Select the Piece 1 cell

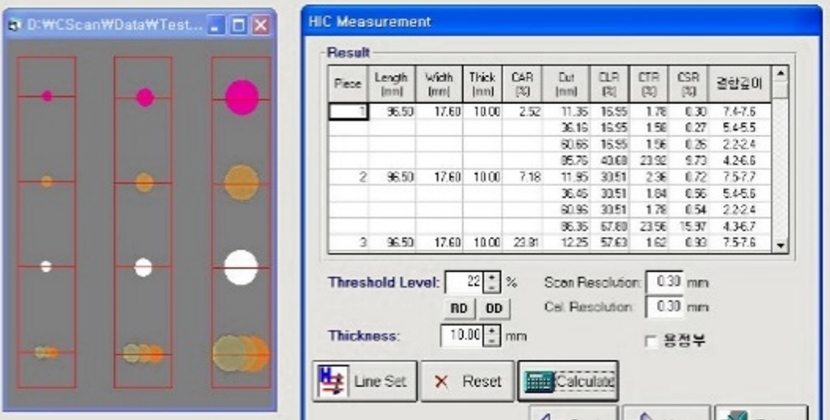[348, 112]
